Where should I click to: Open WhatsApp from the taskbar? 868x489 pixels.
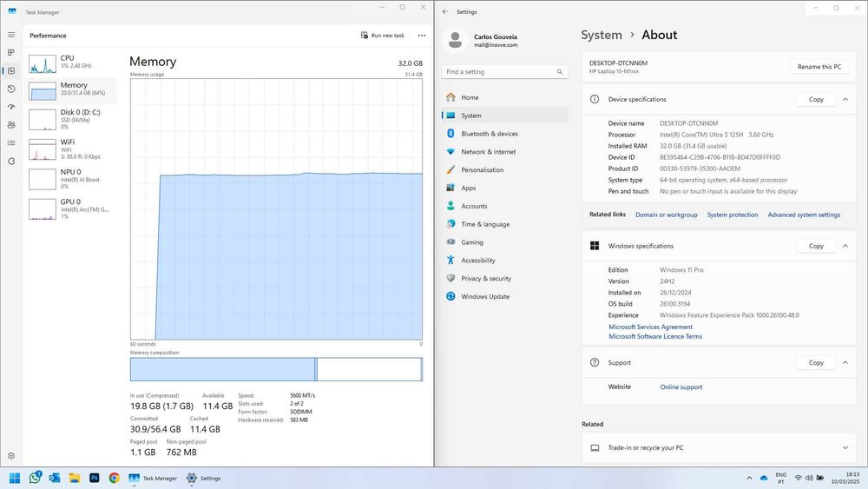35,478
